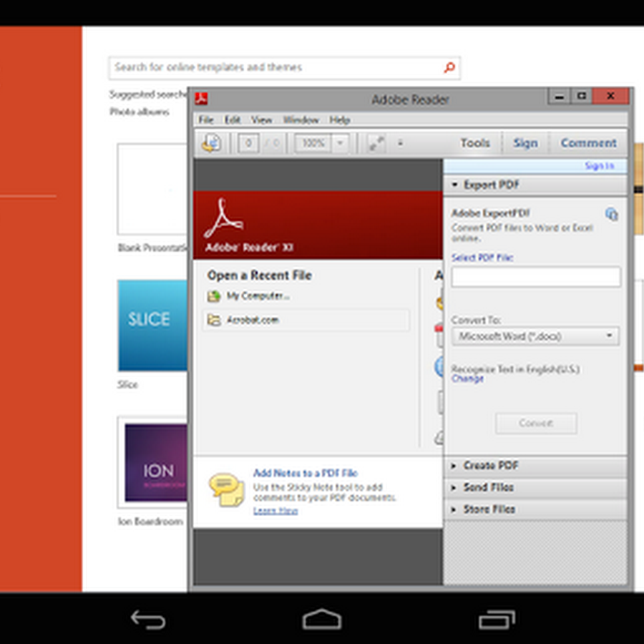Minimize the Adobe Reader window
The height and width of the screenshot is (644, 644).
559,97
